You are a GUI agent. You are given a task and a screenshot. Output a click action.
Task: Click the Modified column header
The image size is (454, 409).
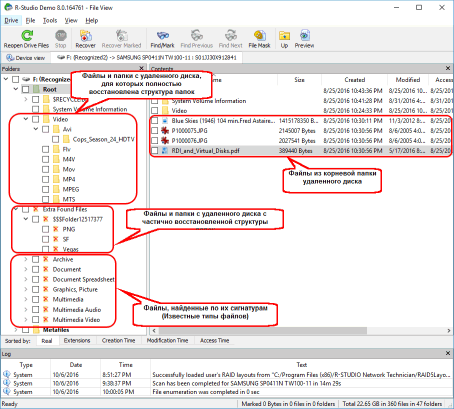[x=408, y=80]
